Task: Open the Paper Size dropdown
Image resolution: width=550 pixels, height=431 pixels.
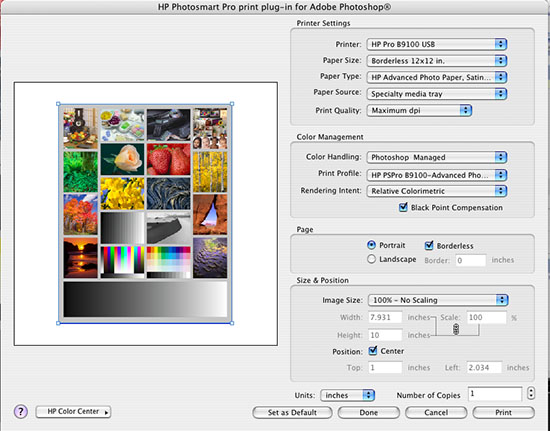Action: [437, 61]
